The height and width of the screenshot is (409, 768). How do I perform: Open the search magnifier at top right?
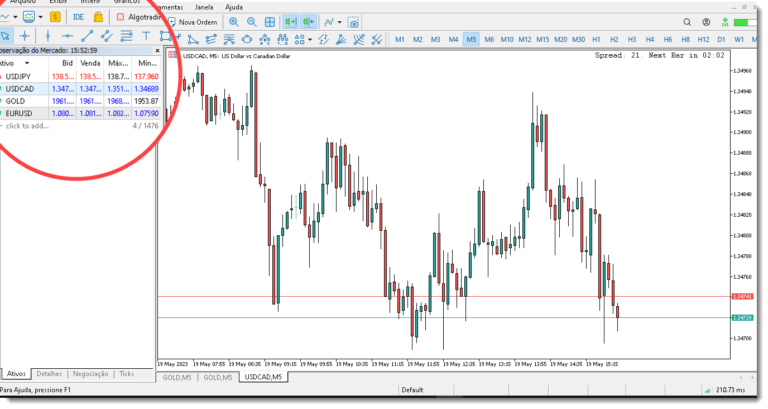point(687,22)
